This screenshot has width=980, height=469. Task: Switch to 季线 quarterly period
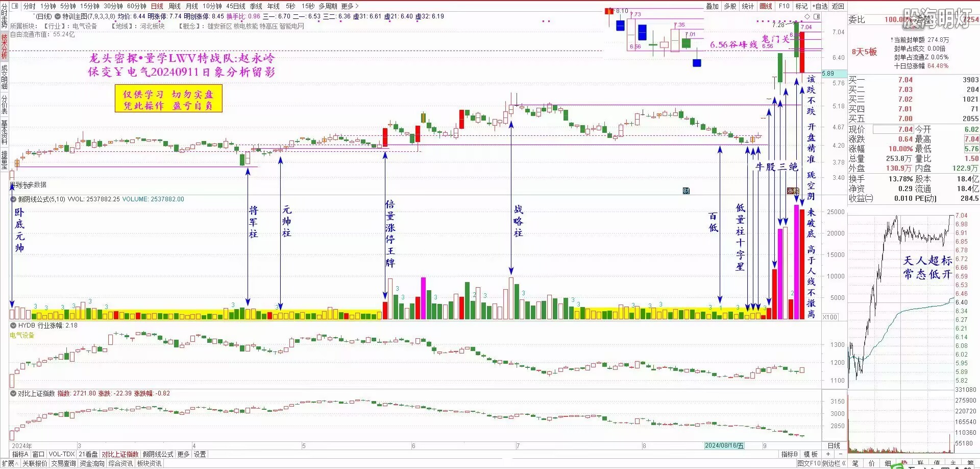coord(256,6)
